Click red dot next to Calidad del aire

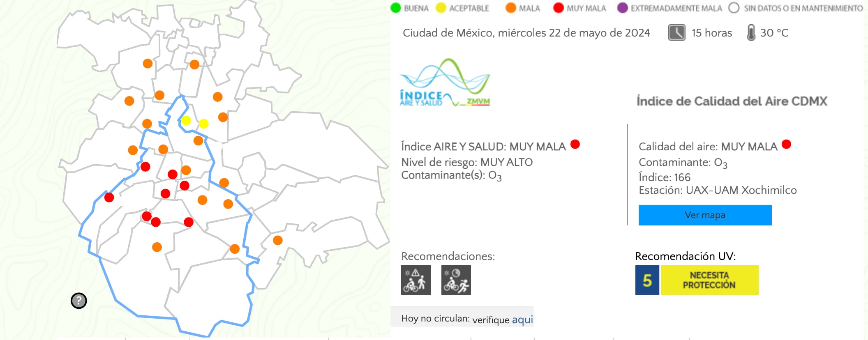tap(786, 144)
